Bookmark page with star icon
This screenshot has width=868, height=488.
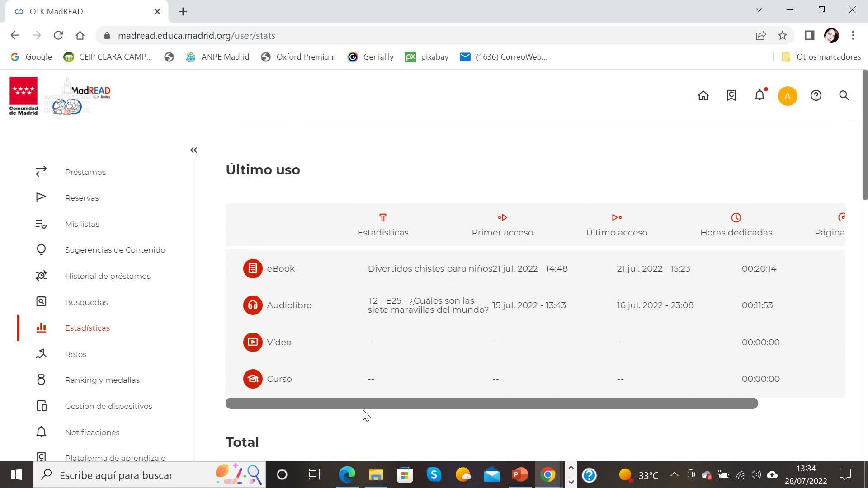[783, 35]
